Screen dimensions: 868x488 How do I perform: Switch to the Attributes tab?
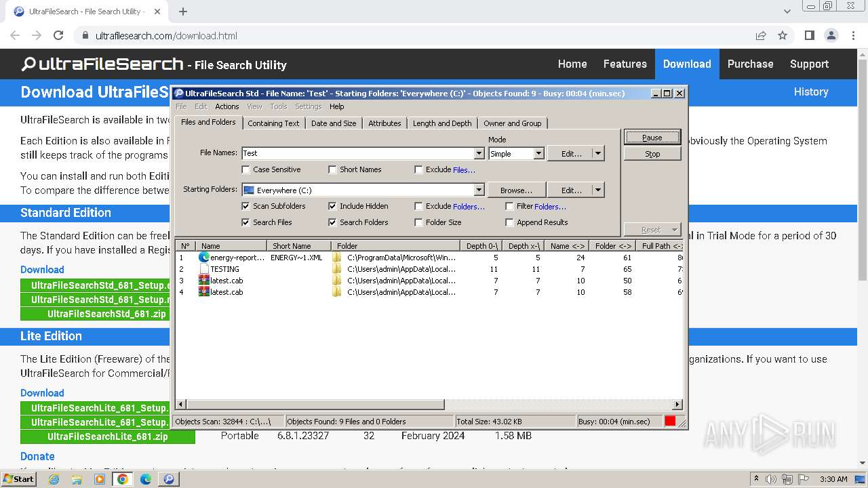tap(384, 123)
